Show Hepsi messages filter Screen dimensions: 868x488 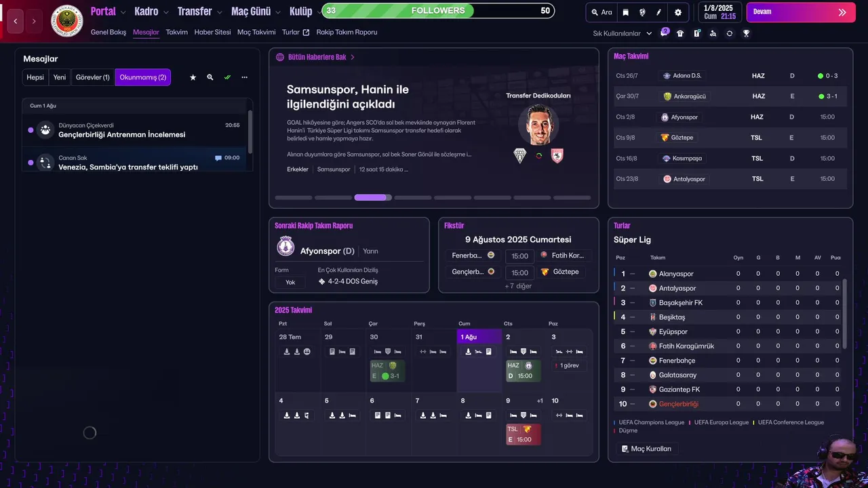coord(35,77)
